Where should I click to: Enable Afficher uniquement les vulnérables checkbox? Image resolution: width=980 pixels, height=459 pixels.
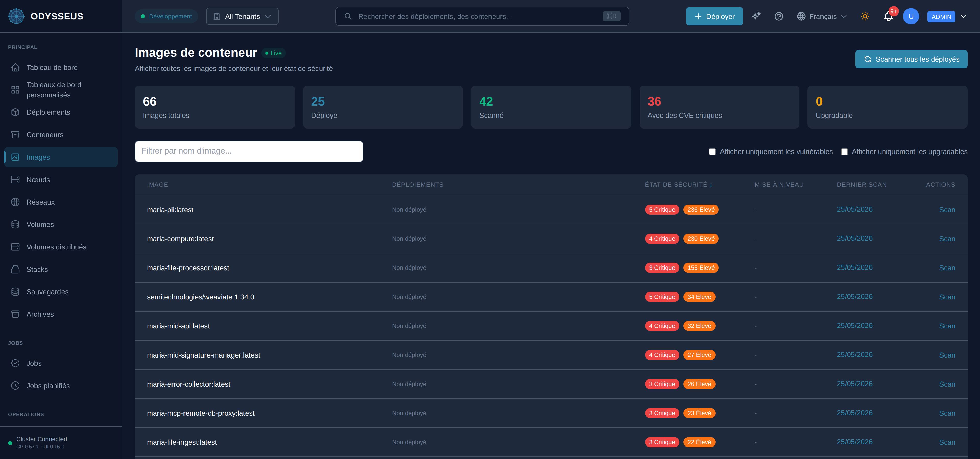[x=712, y=152]
